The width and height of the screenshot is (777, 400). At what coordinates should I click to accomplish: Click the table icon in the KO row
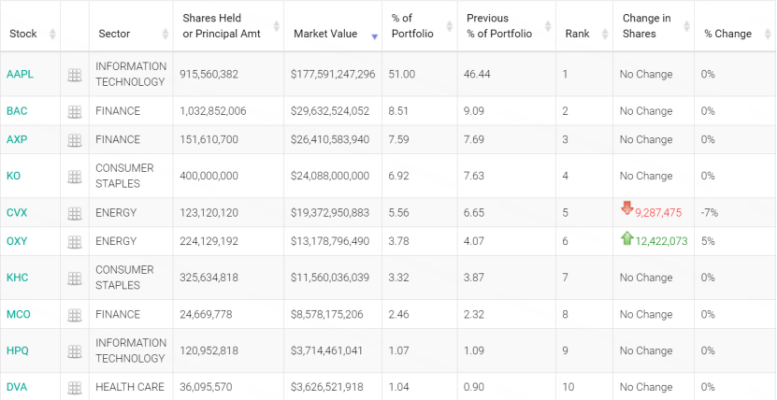[x=74, y=176]
